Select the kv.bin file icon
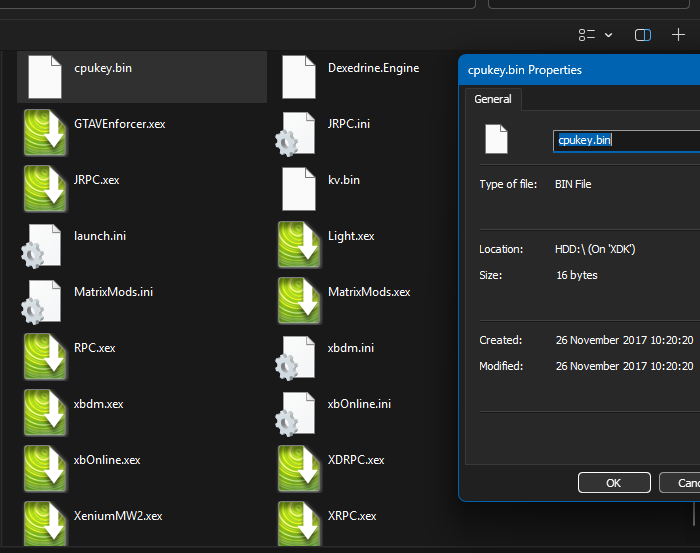Screen dimensions: 700x553 (299, 189)
